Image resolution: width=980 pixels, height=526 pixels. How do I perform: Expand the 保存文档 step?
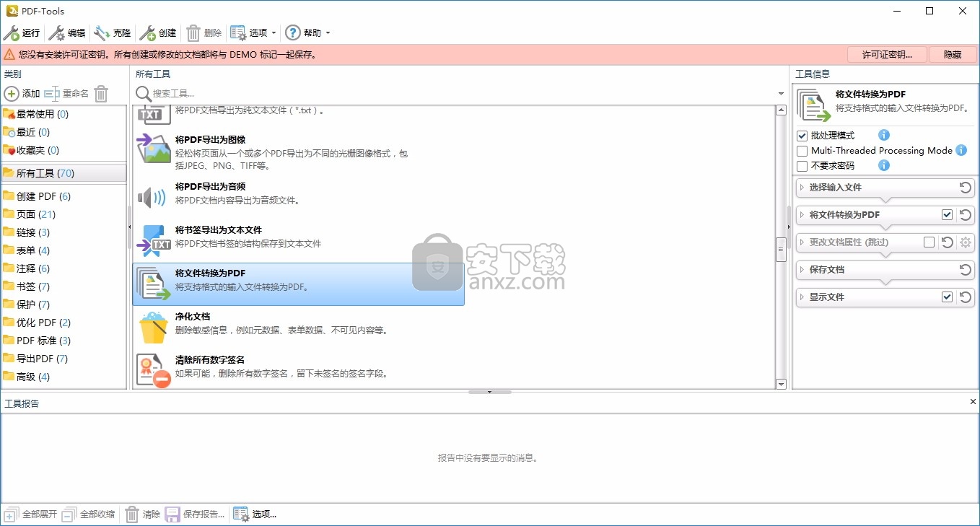point(802,270)
